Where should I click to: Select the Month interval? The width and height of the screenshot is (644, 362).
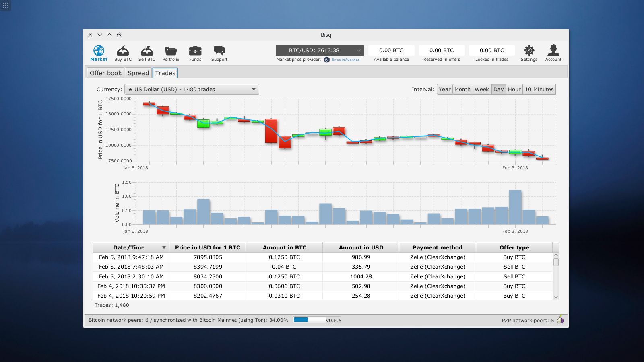click(462, 89)
